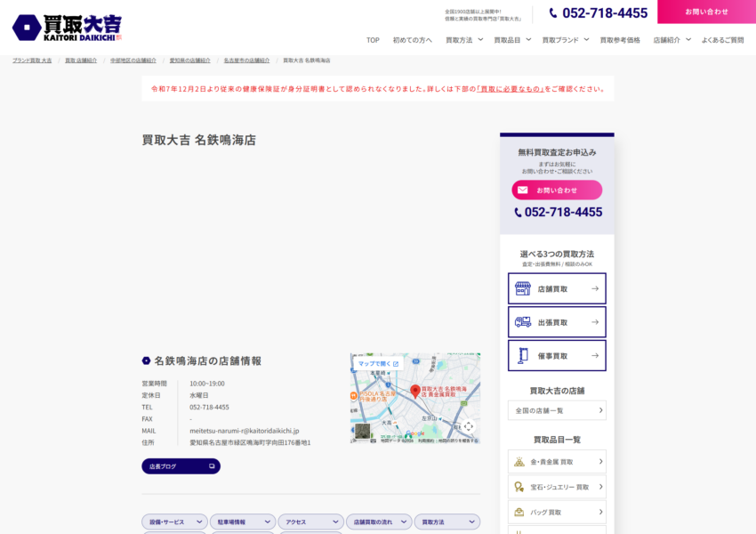Open 全国の店舗一覧 link
This screenshot has height=534, width=756.
(557, 410)
